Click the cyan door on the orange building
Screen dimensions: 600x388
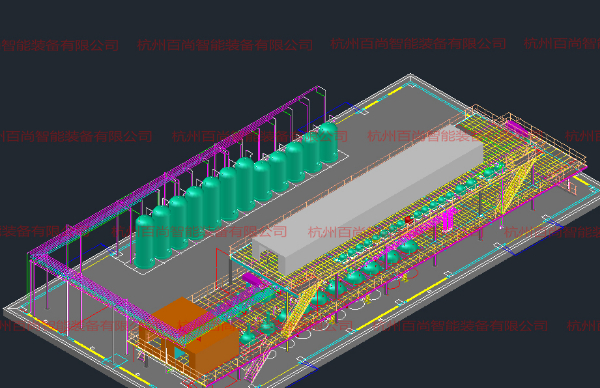180,352
